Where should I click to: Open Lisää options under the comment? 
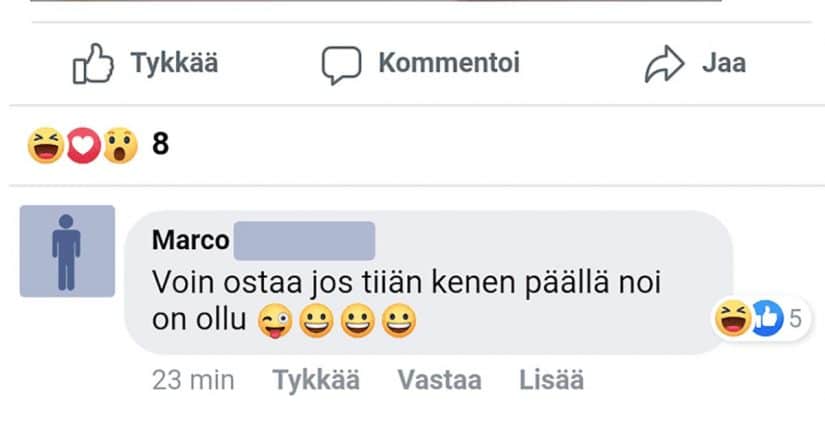[x=551, y=380]
